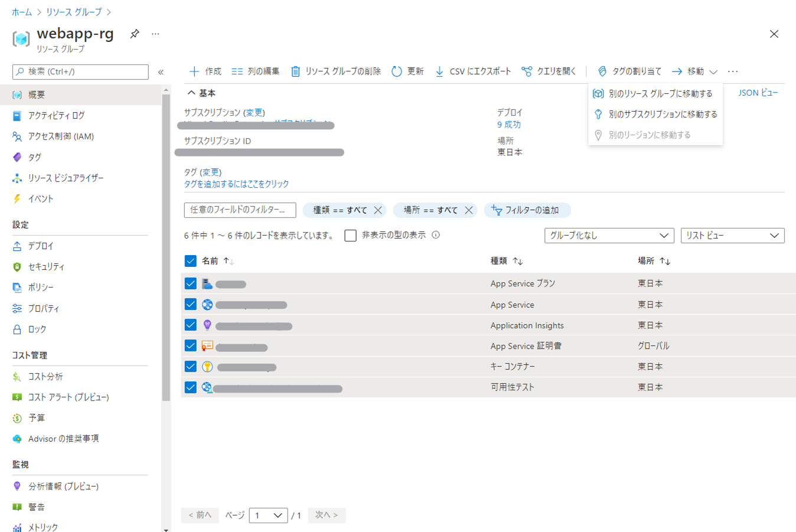Uncheck the select-all checkbox in 名前 header
Screen dimensions: 796x532
pyautogui.click(x=190, y=260)
